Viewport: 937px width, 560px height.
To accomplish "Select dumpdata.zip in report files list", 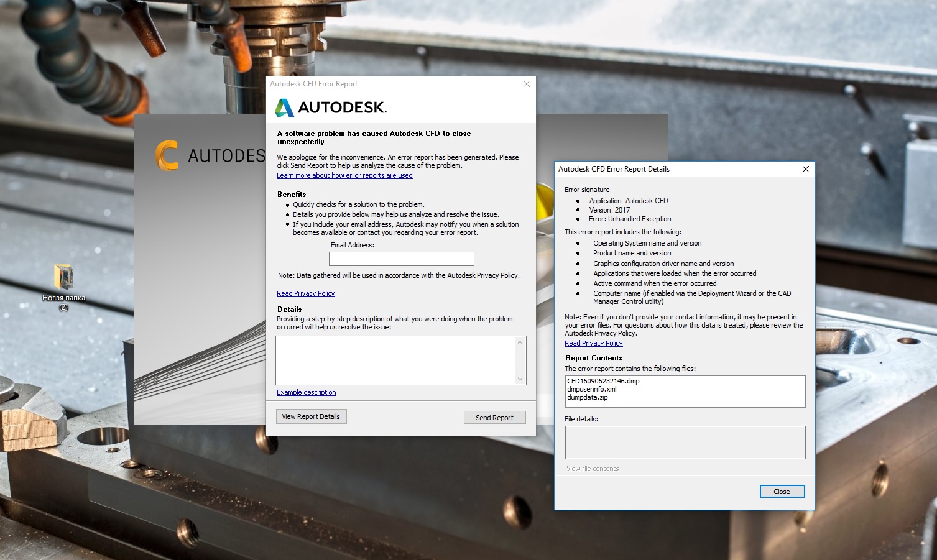I will point(588,397).
